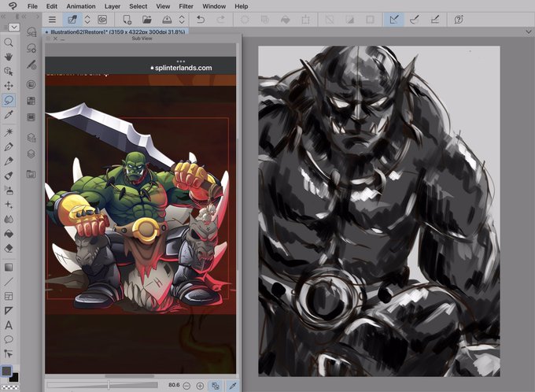Select the Ruler tool

(x=9, y=310)
